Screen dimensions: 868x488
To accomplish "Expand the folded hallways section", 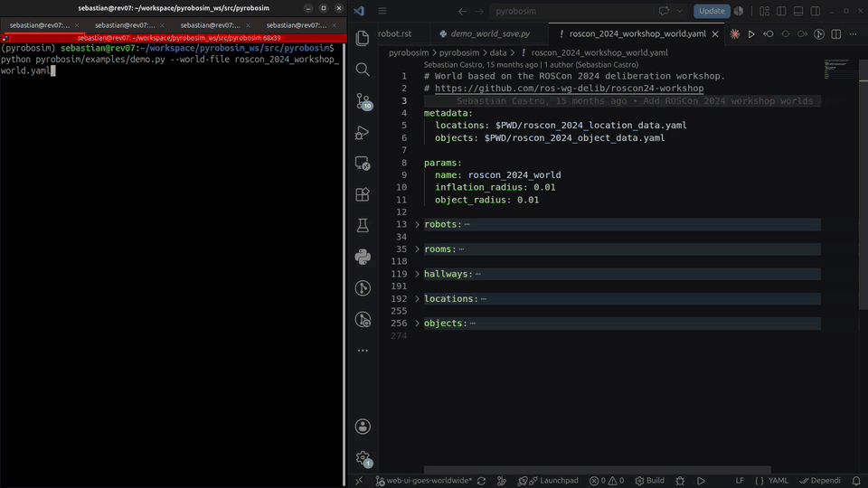I will click(x=418, y=274).
